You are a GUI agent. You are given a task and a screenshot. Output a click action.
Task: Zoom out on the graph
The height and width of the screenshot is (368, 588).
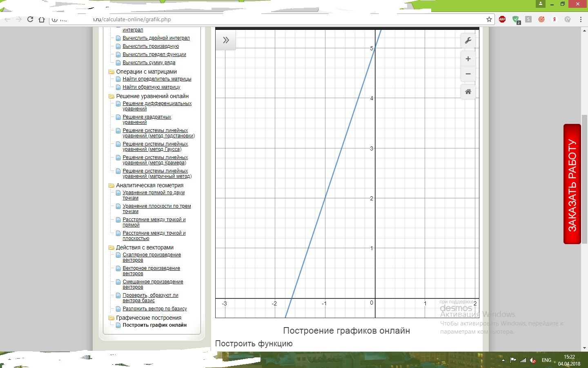(468, 74)
